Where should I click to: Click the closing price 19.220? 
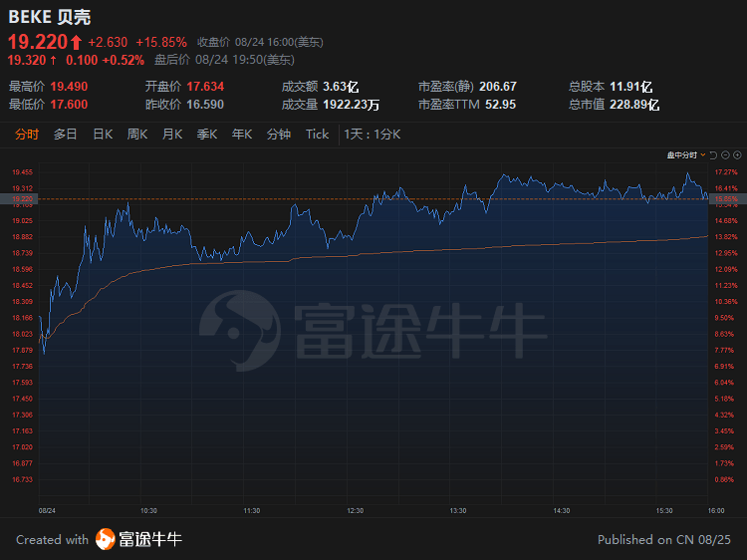pyautogui.click(x=38, y=42)
